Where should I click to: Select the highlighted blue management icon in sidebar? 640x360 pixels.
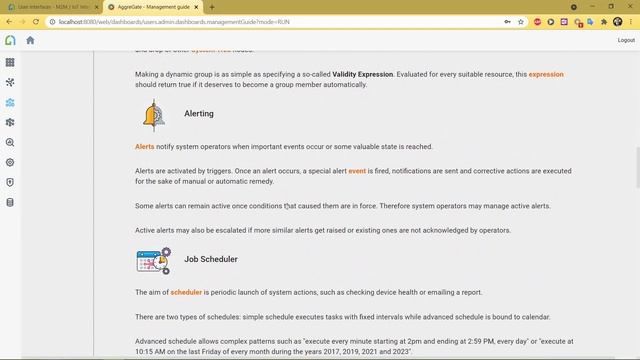(10, 102)
